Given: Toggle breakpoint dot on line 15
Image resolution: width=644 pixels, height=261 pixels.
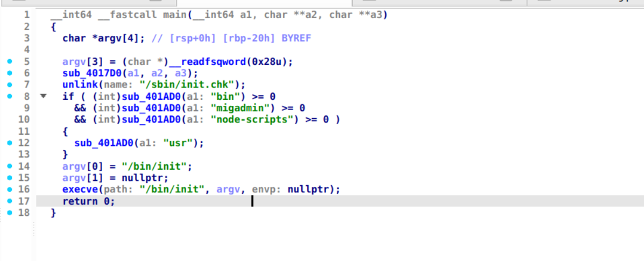Looking at the screenshot, I should (10, 178).
